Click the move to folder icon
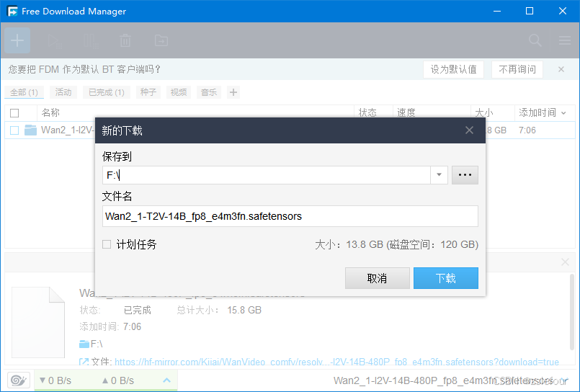 pos(161,40)
